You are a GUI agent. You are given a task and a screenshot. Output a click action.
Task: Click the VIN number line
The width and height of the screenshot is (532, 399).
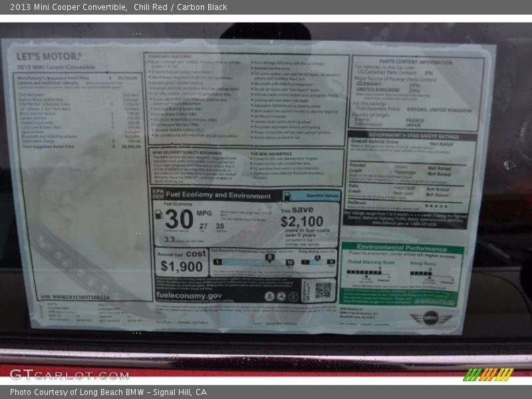tap(75, 297)
